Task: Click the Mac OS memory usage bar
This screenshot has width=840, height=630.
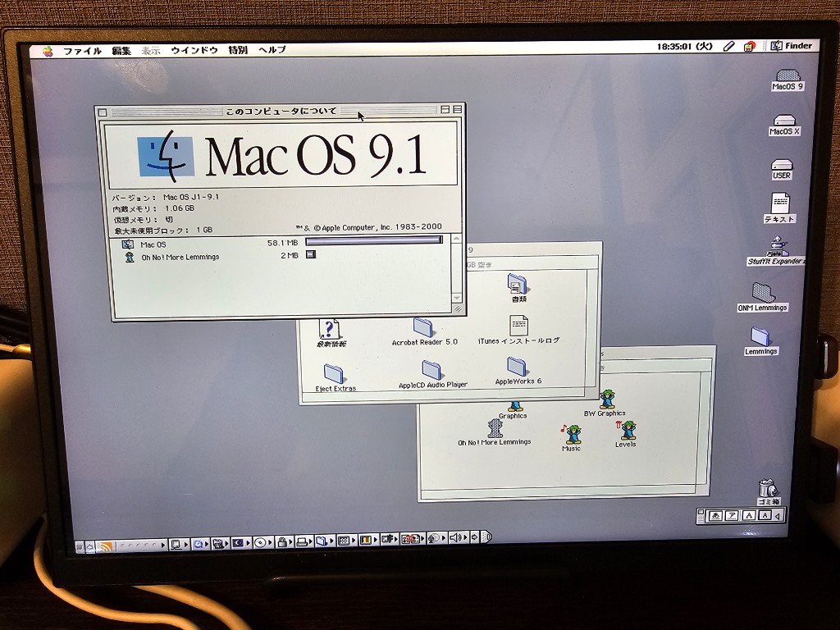Action: click(374, 240)
